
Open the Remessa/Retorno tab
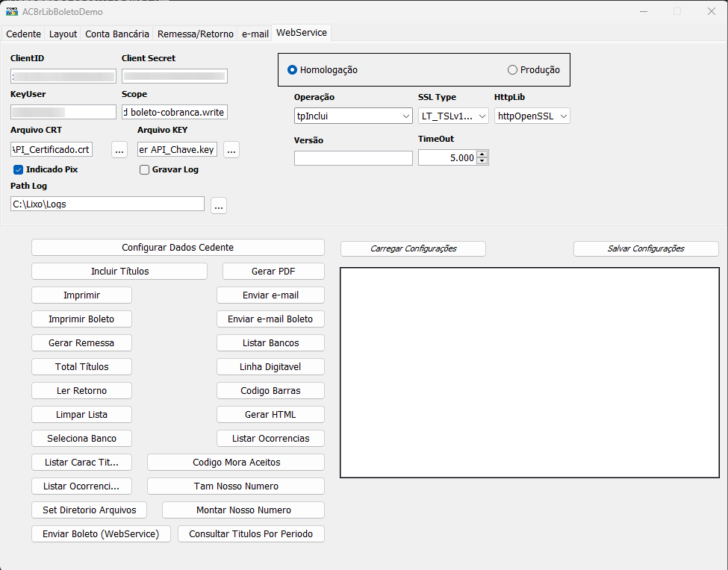click(x=196, y=34)
